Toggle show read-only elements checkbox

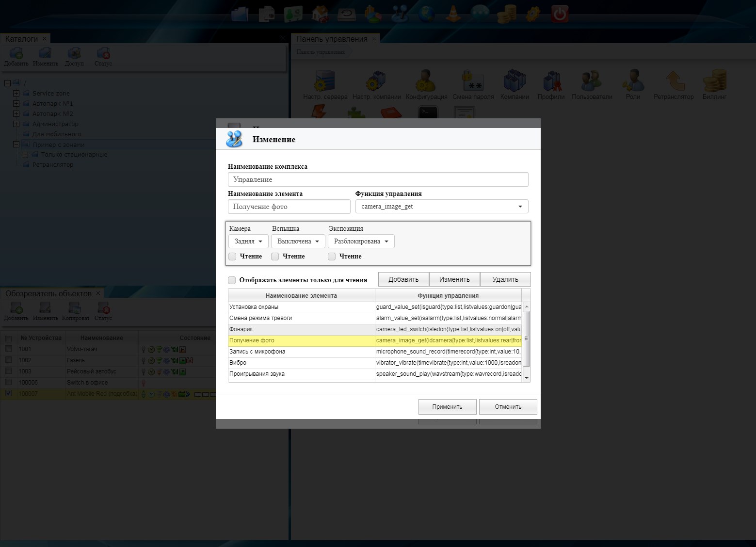232,280
